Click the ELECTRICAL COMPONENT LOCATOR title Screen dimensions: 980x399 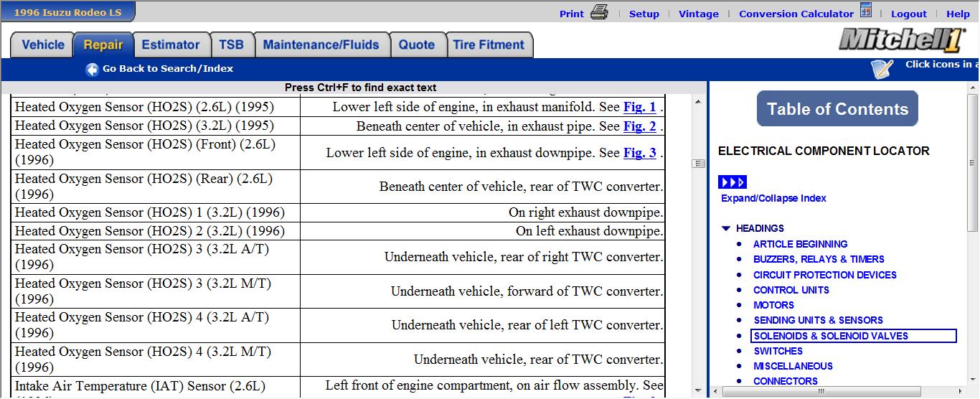click(824, 151)
